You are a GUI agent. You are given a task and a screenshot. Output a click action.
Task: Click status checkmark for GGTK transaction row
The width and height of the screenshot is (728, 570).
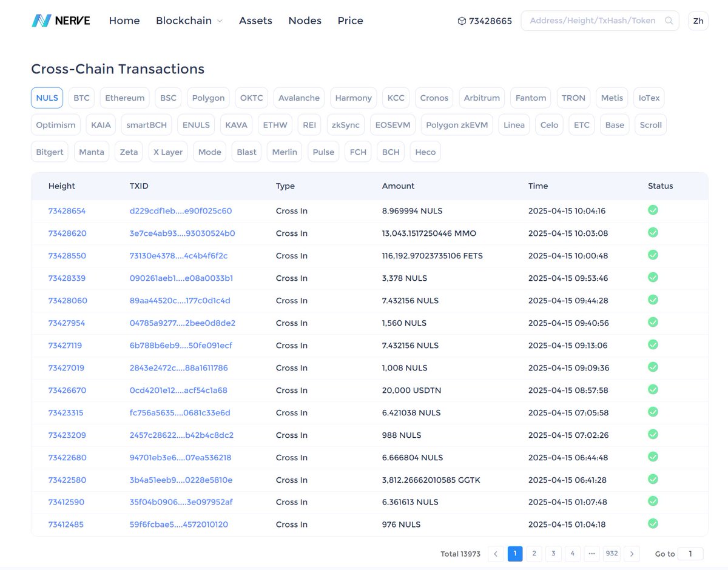point(653,480)
